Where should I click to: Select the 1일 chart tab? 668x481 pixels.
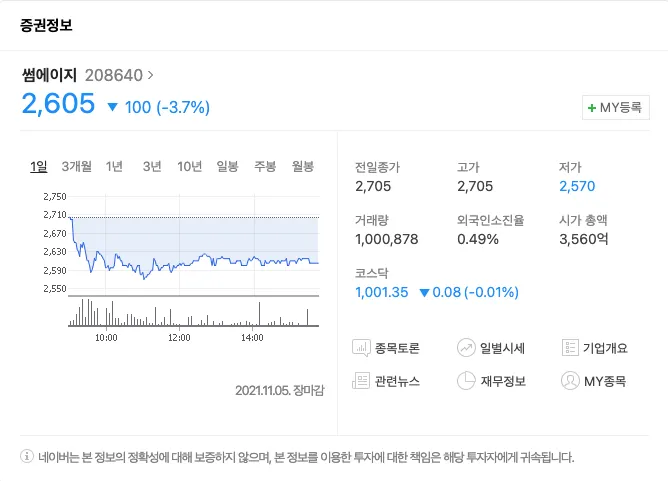[x=39, y=166]
